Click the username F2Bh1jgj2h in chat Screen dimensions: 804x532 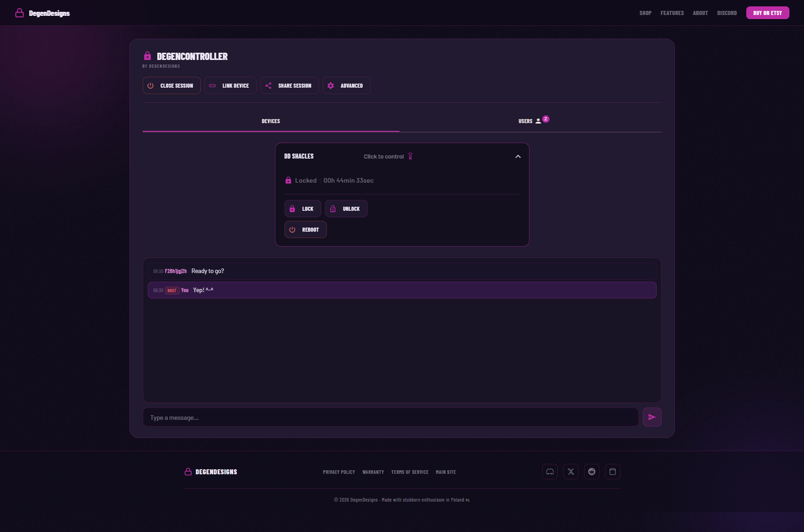coord(176,271)
